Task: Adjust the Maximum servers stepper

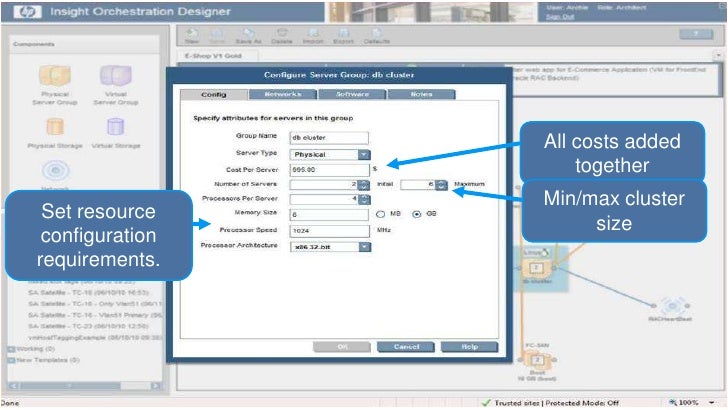Action: (442, 185)
